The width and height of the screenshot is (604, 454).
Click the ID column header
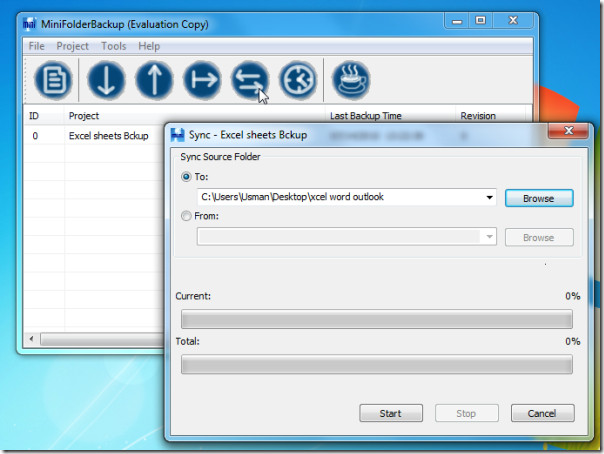[44, 116]
